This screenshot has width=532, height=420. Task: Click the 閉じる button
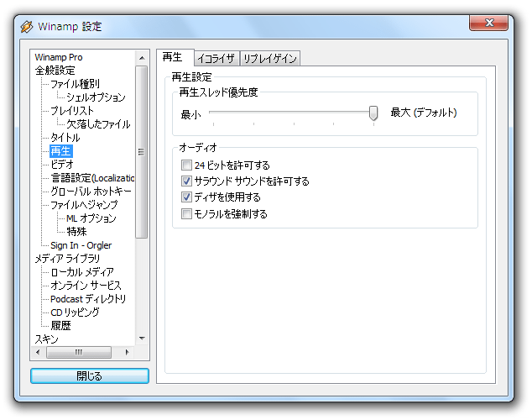click(x=90, y=375)
